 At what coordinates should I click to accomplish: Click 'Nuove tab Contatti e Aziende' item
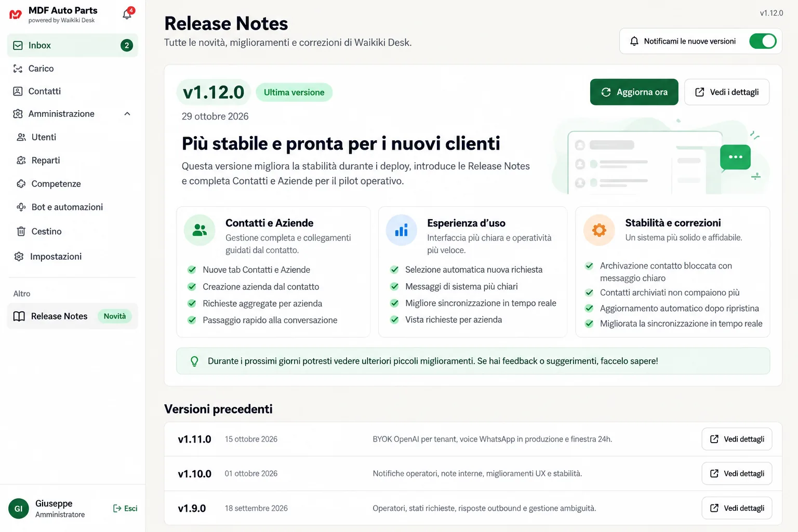(256, 270)
